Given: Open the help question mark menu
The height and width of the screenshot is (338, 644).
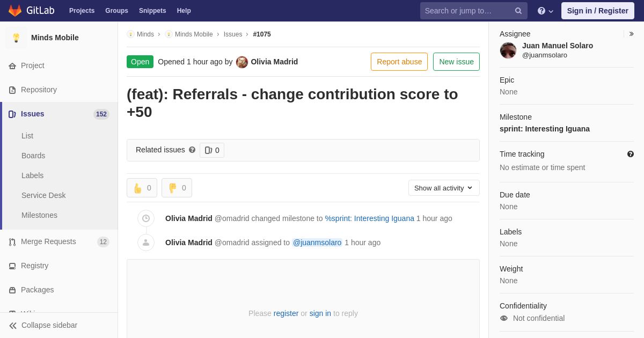Looking at the screenshot, I should [x=545, y=11].
